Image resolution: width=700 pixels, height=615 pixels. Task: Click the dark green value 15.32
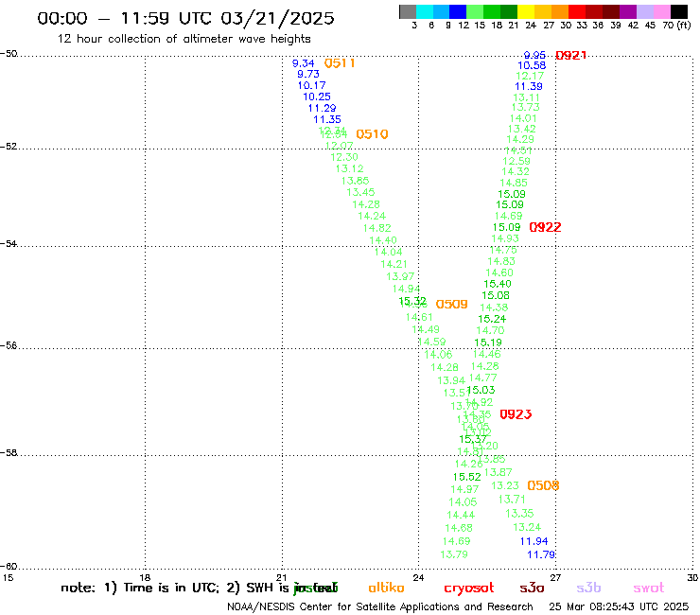[412, 301]
